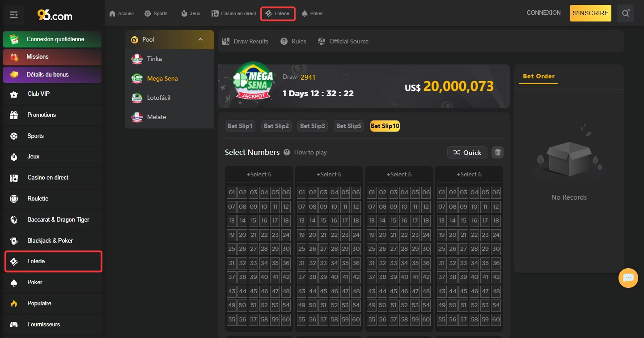Click the Fournisseurs gamepad icon
Screen dimensions: 644x338
point(14,325)
